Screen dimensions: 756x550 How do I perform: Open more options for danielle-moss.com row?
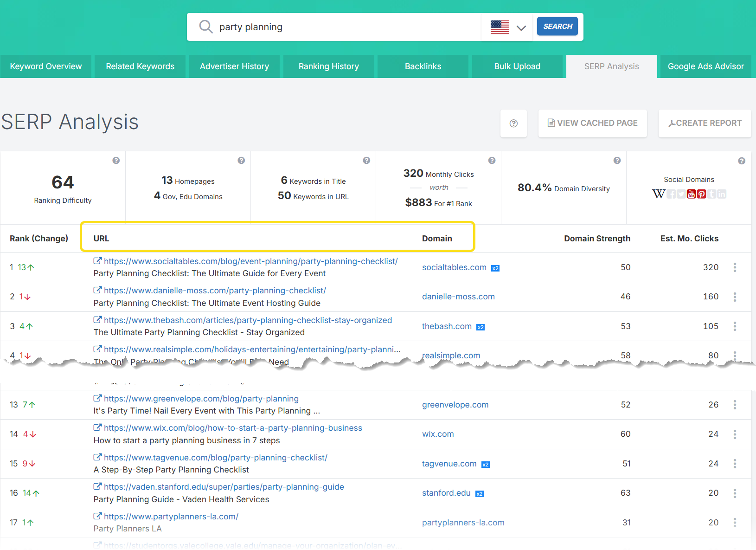coord(735,297)
